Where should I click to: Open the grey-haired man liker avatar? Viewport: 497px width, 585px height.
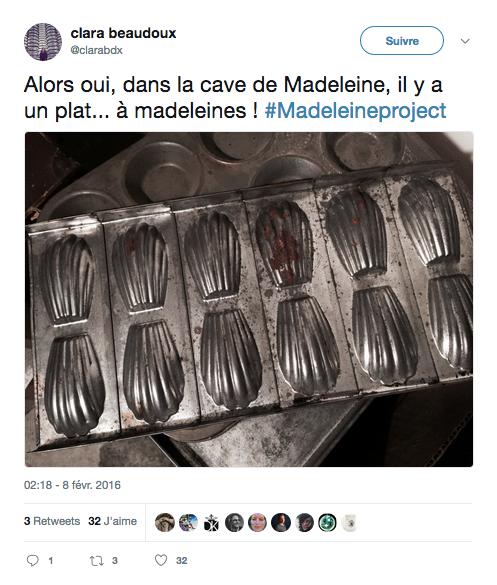tap(234, 522)
